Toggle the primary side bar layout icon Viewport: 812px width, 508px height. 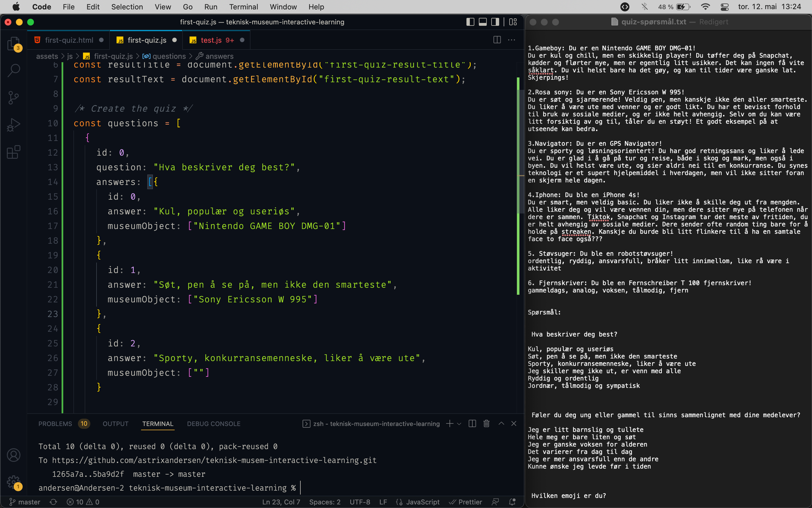click(470, 22)
